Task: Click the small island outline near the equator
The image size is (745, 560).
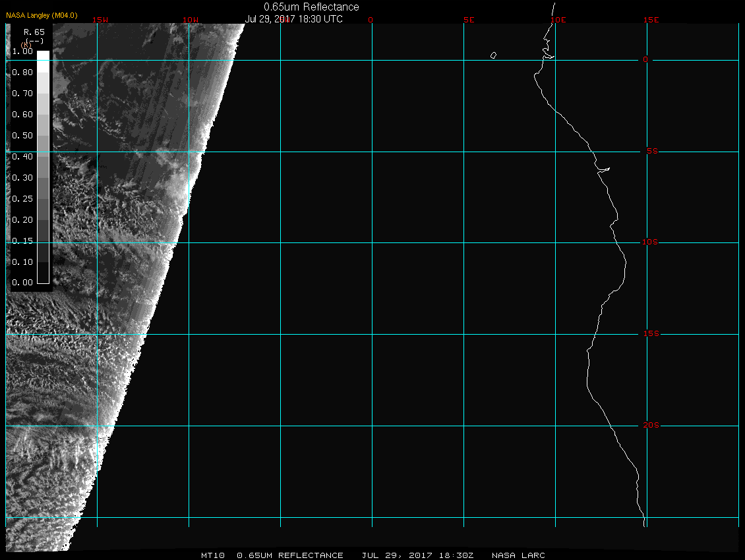Action: [493, 55]
